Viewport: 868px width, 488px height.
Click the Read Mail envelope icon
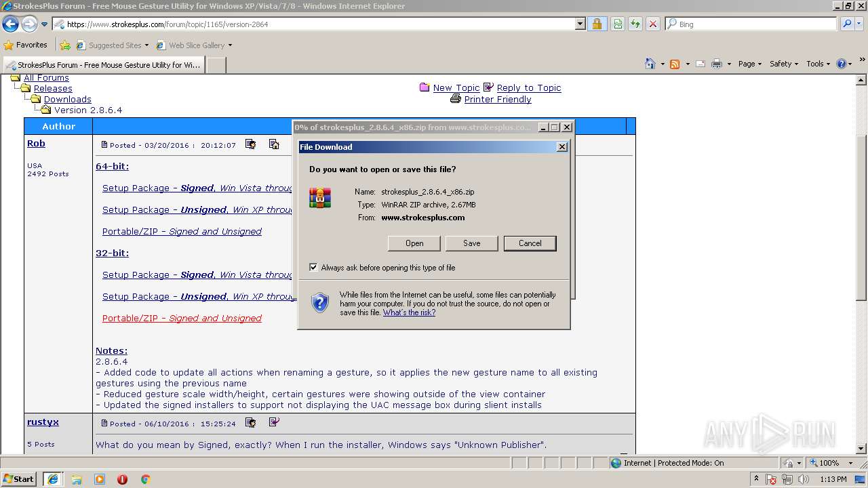coord(701,64)
